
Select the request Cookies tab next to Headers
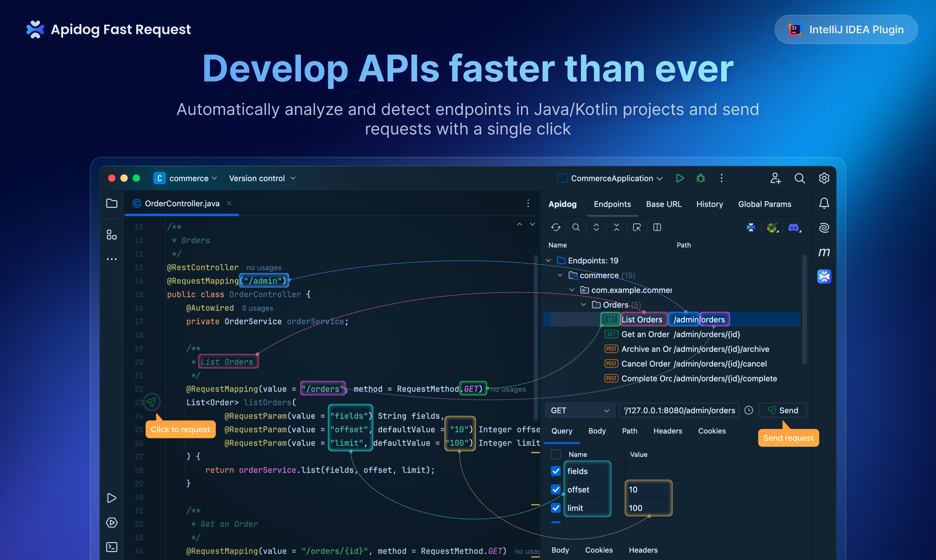[x=712, y=431]
